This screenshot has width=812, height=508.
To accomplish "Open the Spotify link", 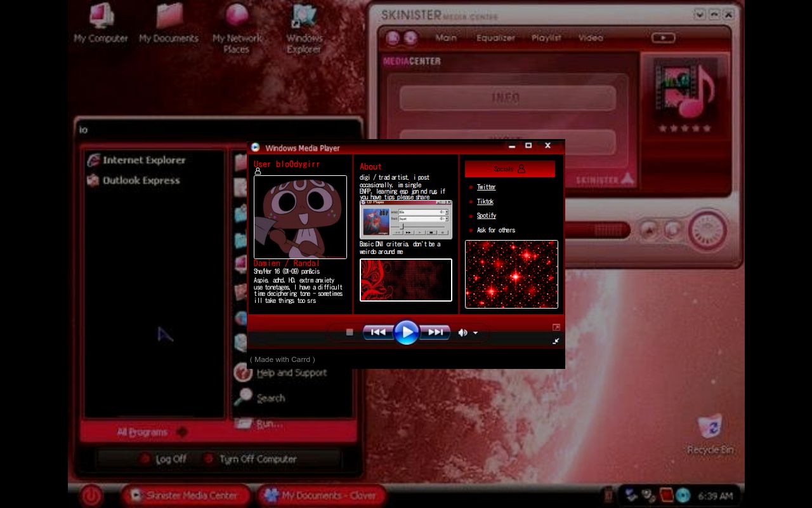I will point(487,215).
